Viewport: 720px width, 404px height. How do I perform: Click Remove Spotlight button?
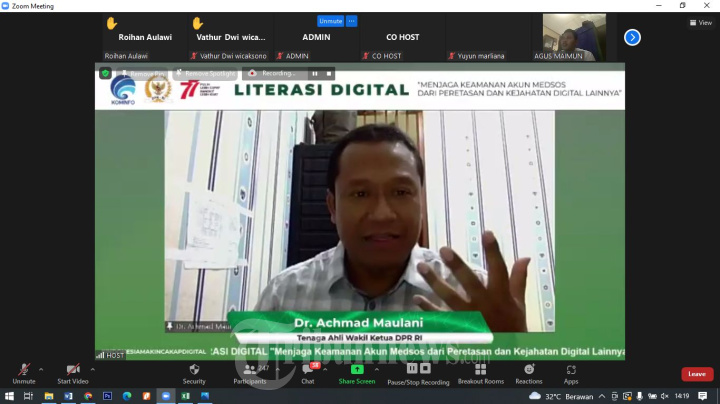[206, 73]
